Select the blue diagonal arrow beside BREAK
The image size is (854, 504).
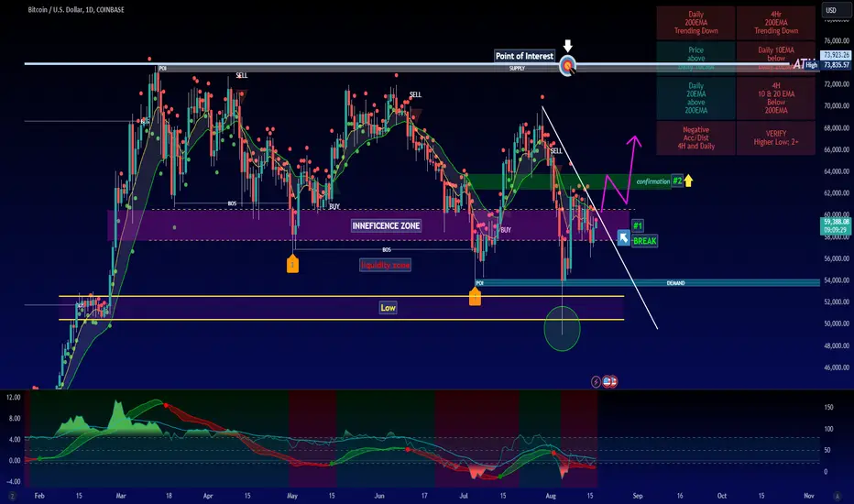623,238
